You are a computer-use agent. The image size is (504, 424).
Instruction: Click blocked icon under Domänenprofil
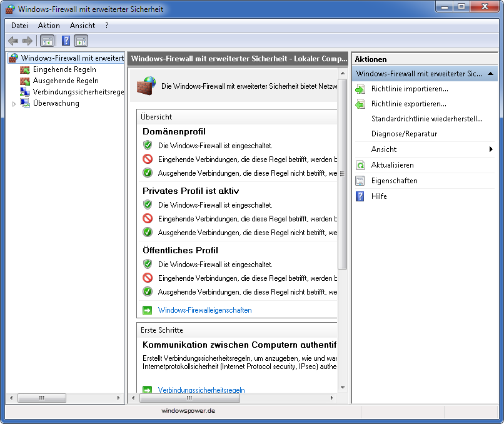coord(148,159)
